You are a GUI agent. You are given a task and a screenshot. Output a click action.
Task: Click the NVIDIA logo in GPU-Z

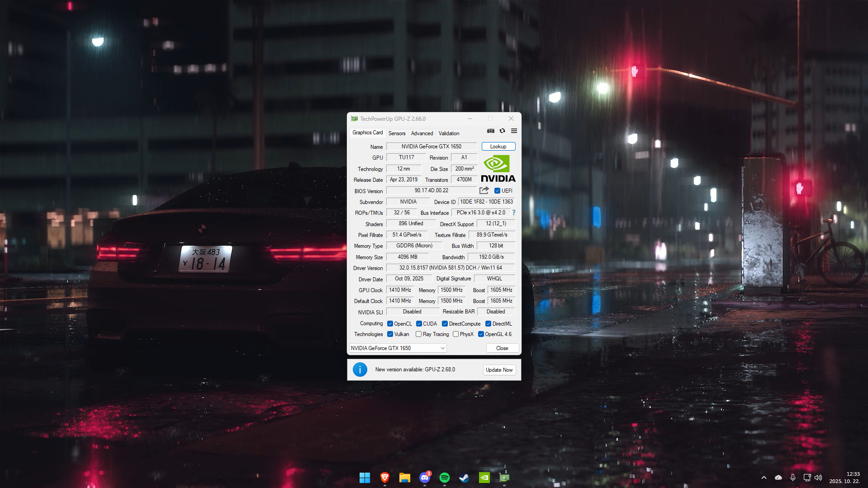point(498,169)
